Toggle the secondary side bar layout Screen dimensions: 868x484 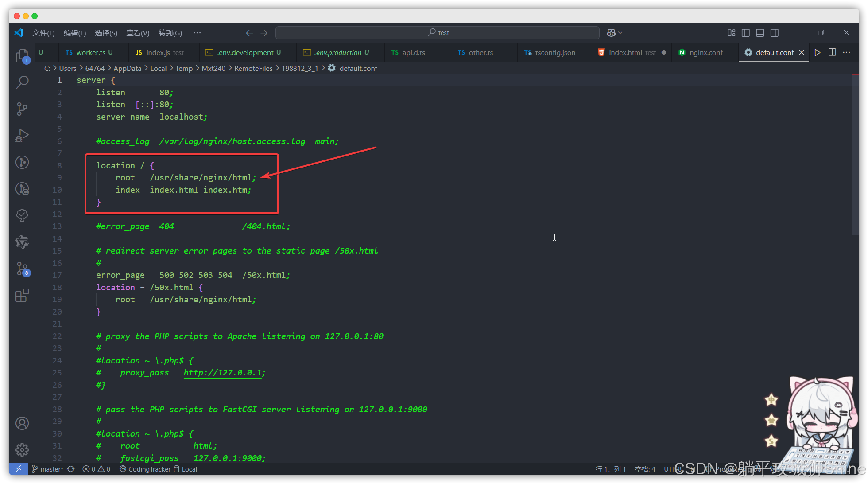point(775,33)
